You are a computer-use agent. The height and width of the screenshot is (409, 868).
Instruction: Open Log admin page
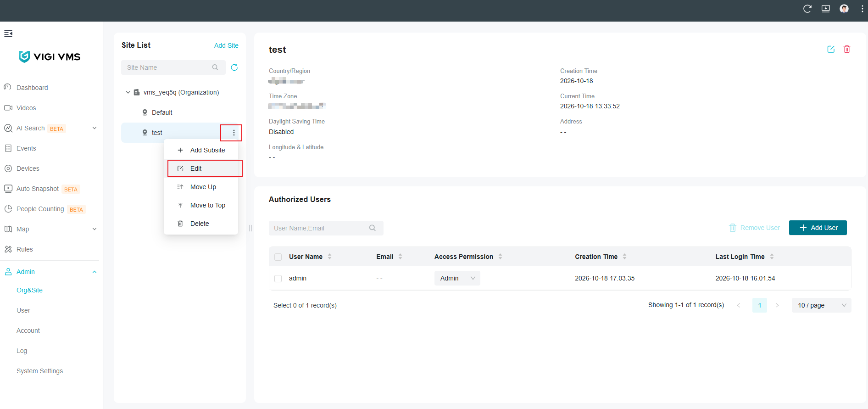(22, 351)
